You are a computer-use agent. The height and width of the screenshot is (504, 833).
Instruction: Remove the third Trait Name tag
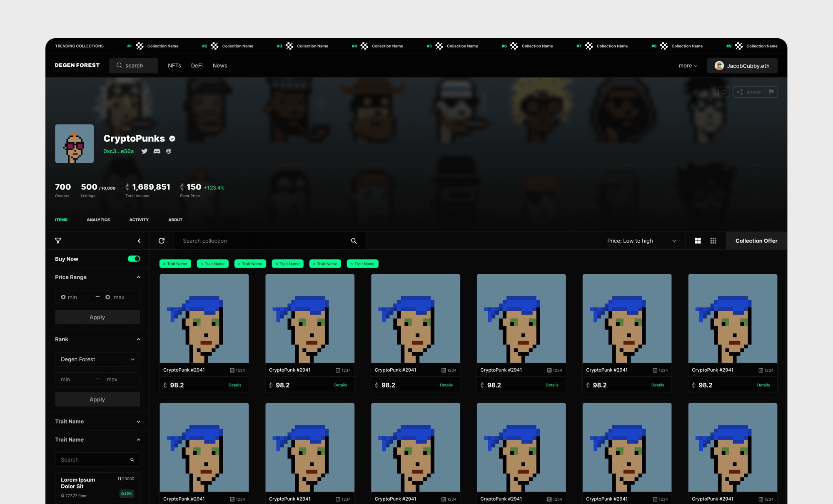(x=239, y=264)
